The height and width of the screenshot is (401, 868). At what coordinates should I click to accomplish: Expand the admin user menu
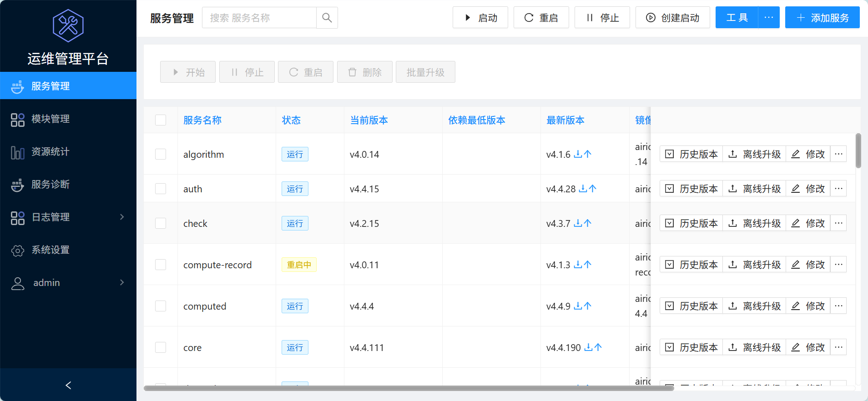(x=68, y=283)
